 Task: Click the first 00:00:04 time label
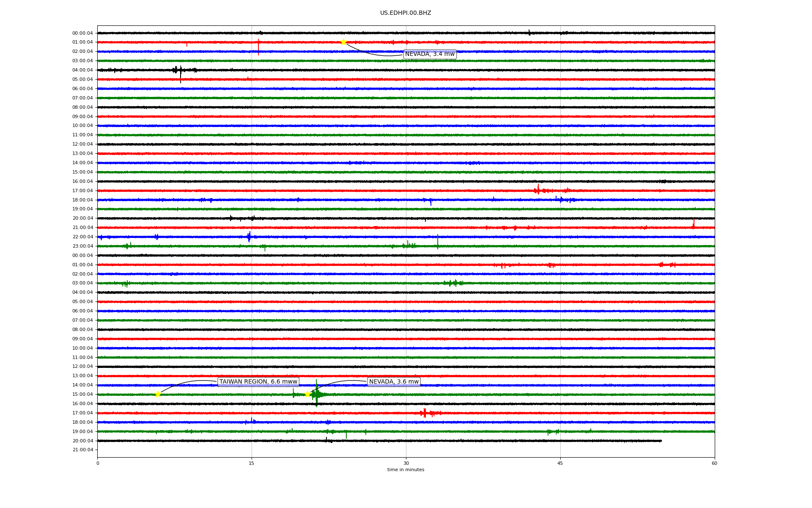82,33
